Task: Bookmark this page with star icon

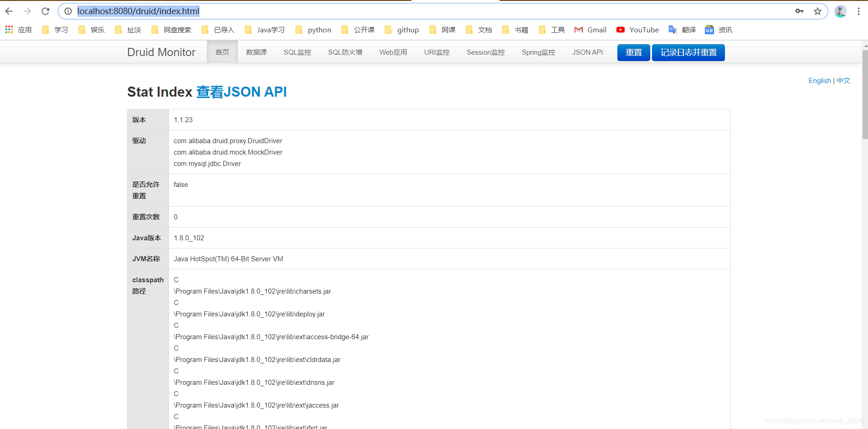Action: click(x=817, y=11)
